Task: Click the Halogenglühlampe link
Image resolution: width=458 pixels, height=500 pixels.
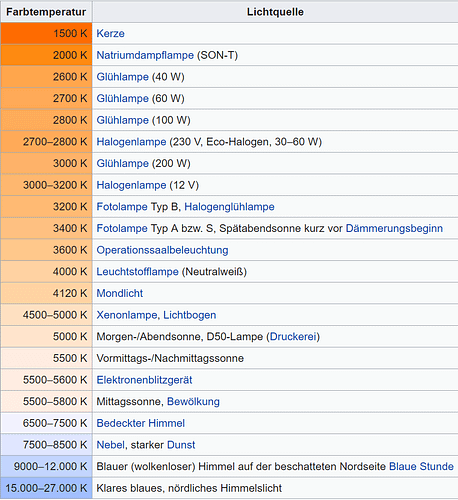Action: [229, 207]
